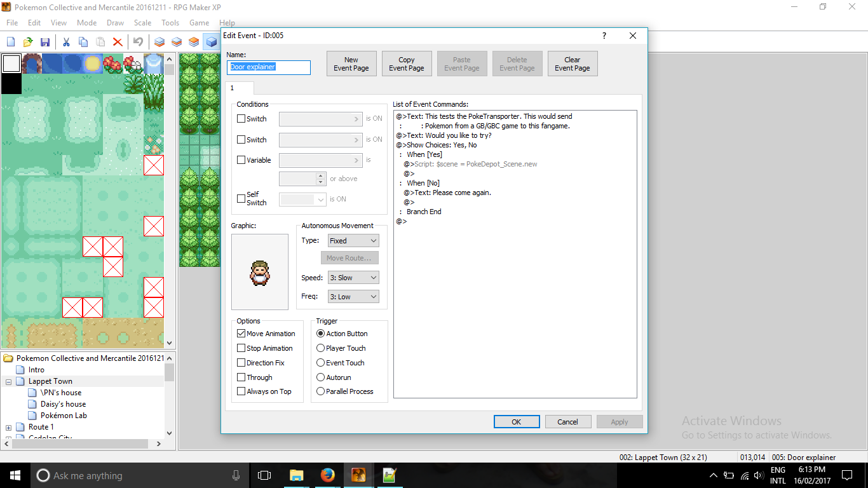Open the volume control in system tray
Image resolution: width=868 pixels, height=488 pixels.
[759, 476]
